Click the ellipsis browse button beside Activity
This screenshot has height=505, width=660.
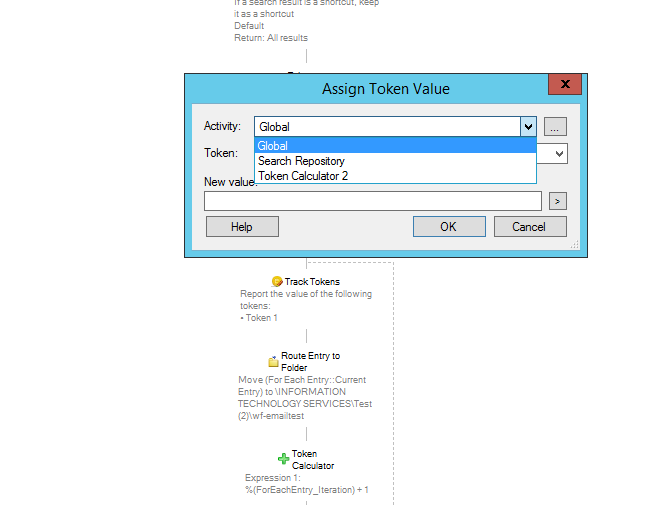pyautogui.click(x=555, y=127)
